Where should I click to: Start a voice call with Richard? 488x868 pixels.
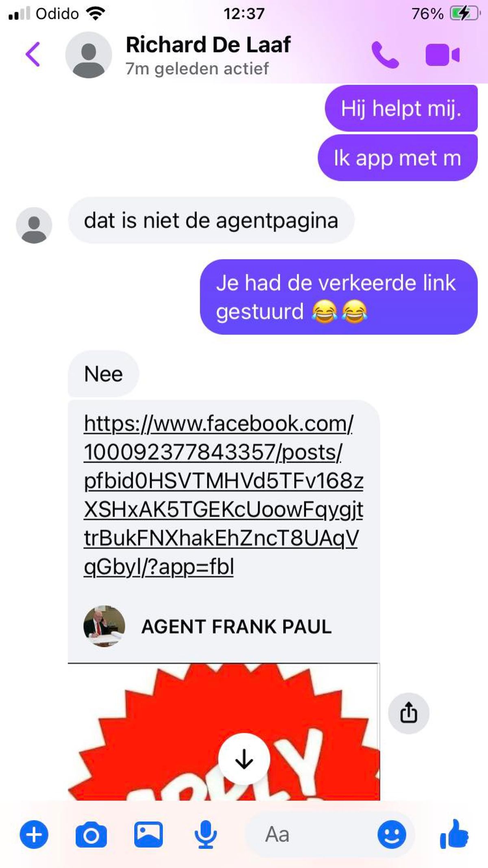click(x=384, y=55)
